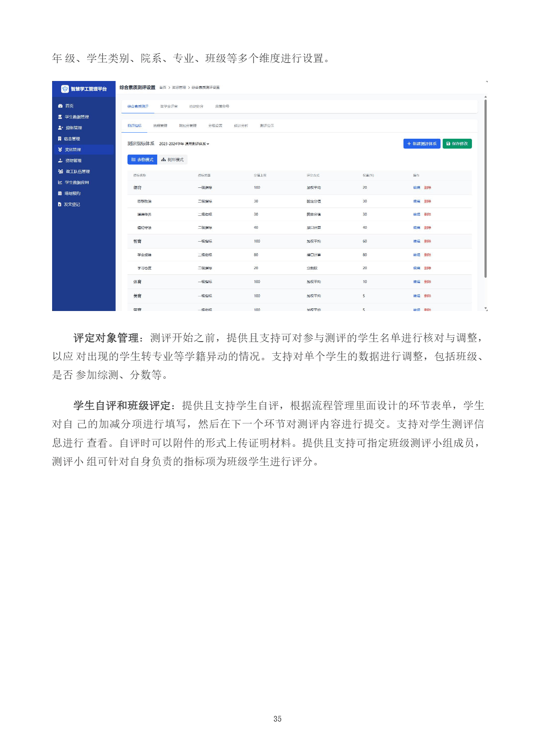Click 编辑 in the 学业成绩 row
Viewport: 534px width, 756px height.
(416, 255)
